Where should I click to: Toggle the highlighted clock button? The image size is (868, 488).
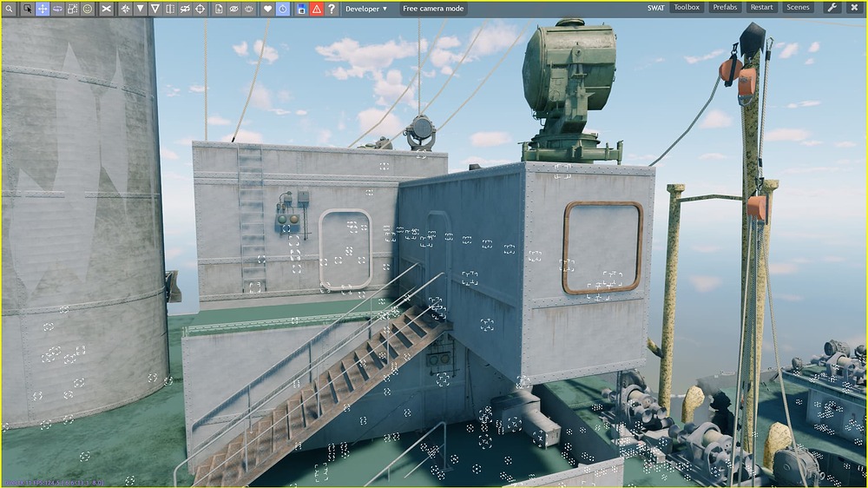(283, 9)
